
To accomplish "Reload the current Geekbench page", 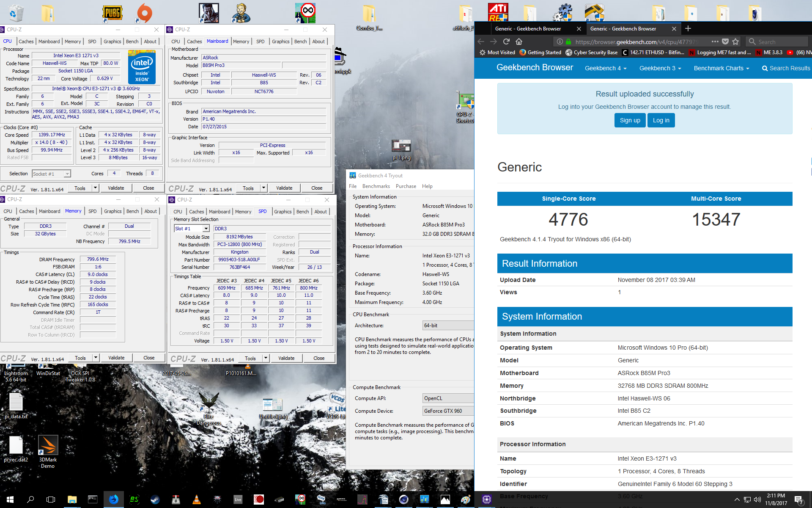I will click(506, 41).
